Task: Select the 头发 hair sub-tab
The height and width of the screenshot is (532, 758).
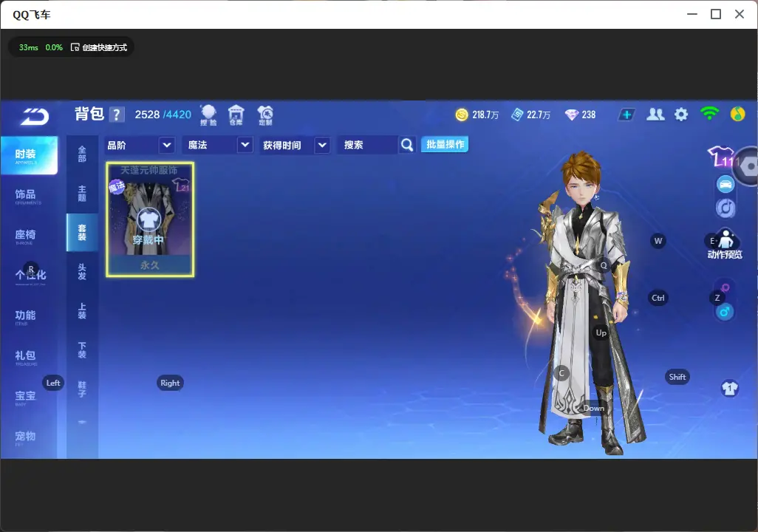Action: (82, 272)
